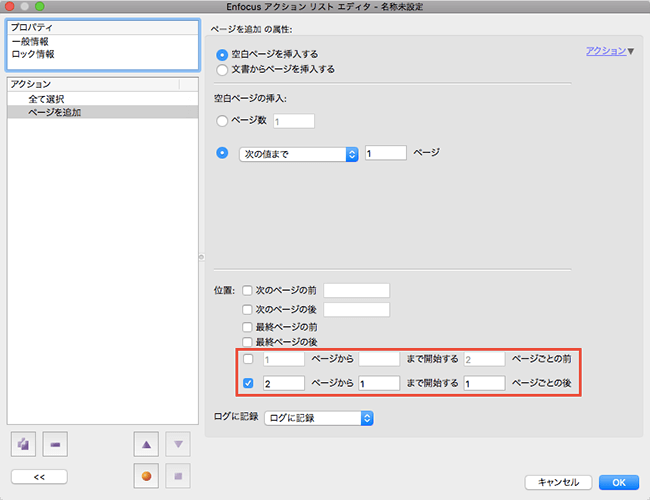This screenshot has height=500, width=650.
Task: Click the ページ数 number field
Action: coord(294,121)
